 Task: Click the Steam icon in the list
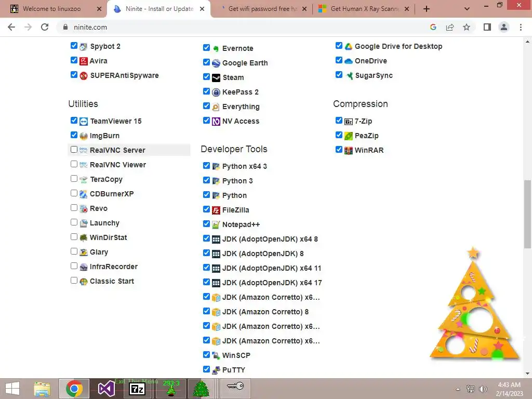click(216, 78)
